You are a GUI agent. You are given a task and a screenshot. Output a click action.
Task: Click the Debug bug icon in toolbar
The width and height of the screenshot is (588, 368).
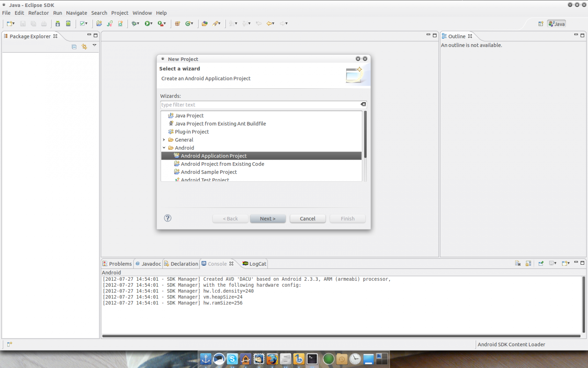pos(135,24)
